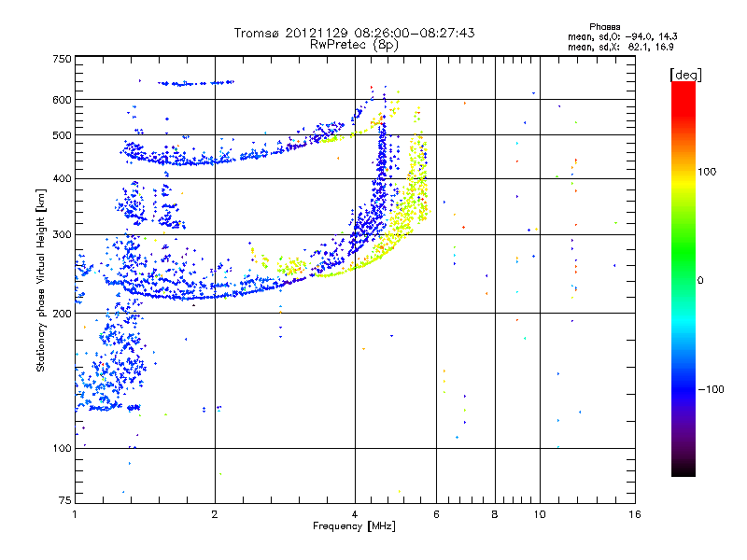Click the RwPretec (8p) subtitle
This screenshot has height=560, width=747.
(x=354, y=45)
